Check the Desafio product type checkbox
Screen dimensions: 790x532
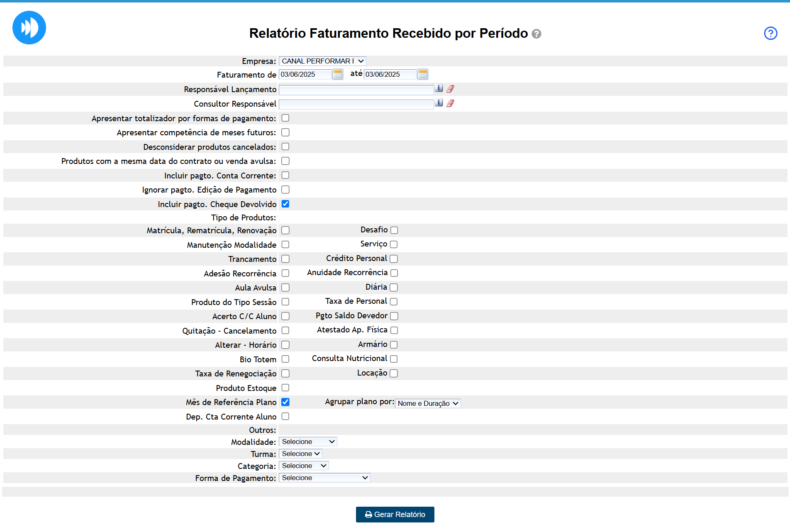394,230
